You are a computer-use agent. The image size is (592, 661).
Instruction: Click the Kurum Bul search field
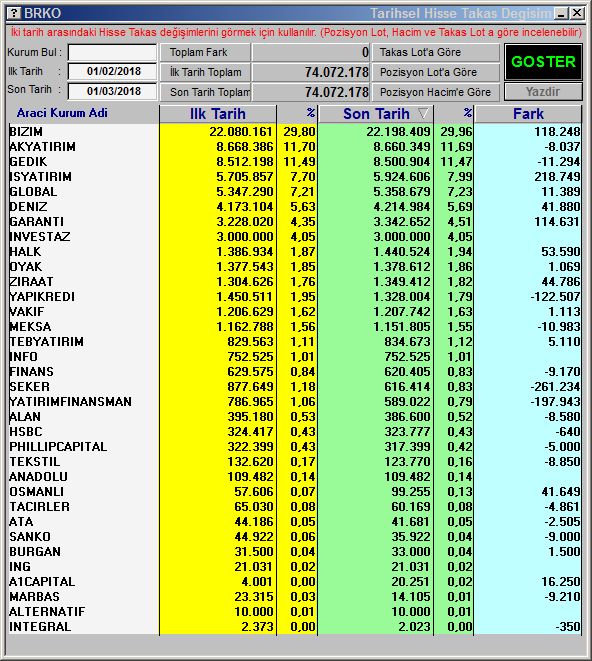tap(112, 53)
